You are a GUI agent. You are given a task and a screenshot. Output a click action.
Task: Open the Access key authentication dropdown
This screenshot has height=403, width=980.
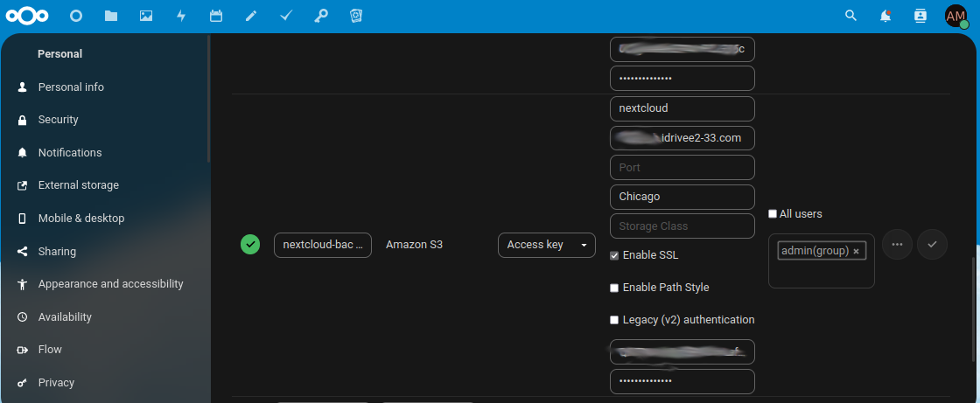point(546,245)
